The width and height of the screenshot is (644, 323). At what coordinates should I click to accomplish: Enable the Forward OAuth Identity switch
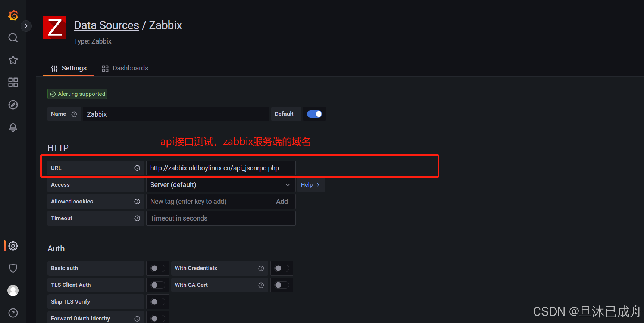[158, 319]
